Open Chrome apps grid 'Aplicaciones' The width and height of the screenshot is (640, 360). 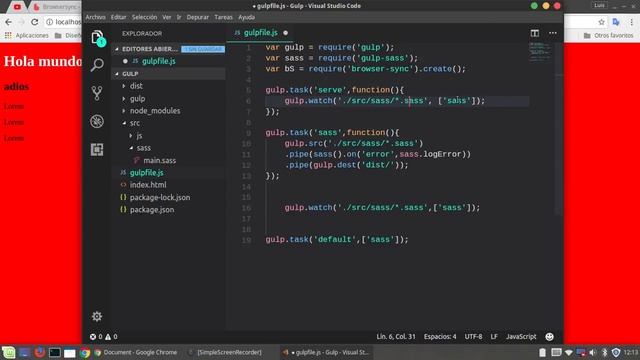(27, 36)
